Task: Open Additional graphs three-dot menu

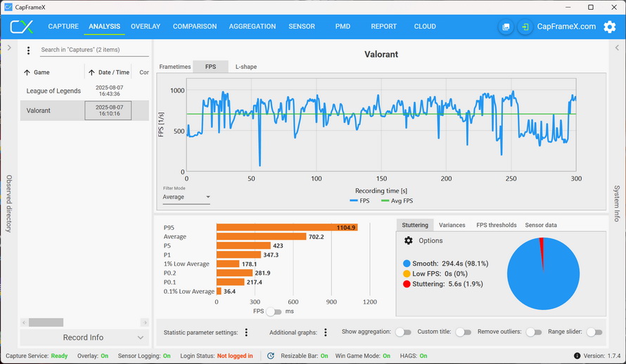Action: (325, 332)
